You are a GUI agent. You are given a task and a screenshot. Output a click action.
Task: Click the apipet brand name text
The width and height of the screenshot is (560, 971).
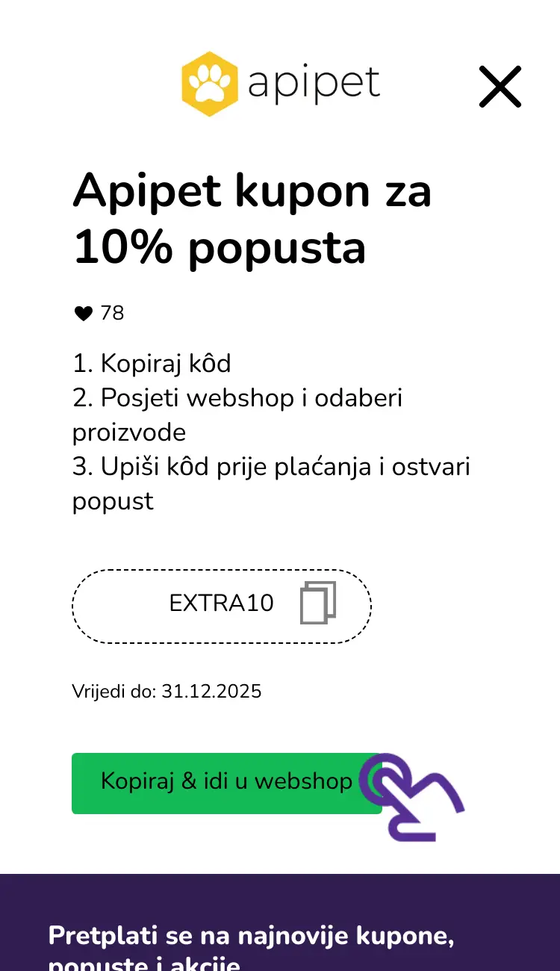point(314,84)
